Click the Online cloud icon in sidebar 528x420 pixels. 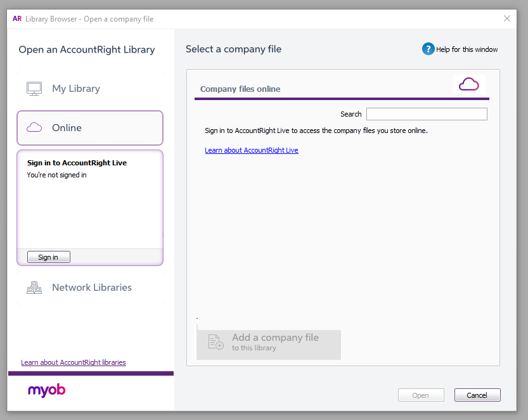(x=34, y=127)
